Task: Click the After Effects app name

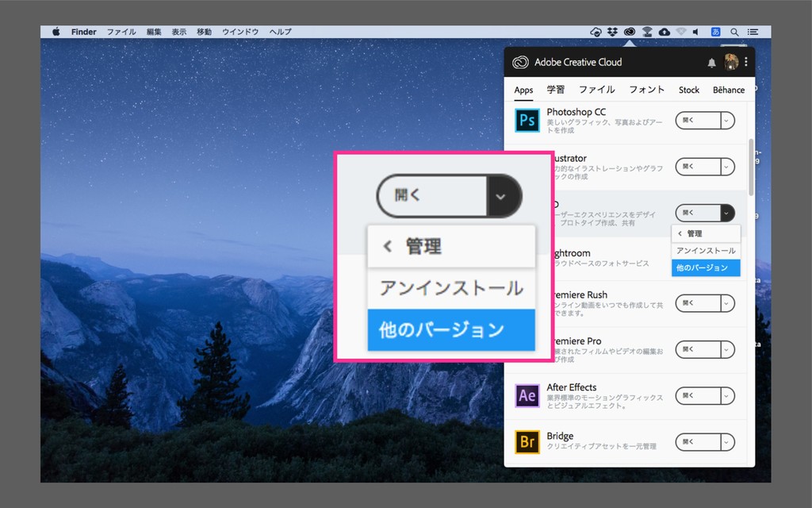Action: coord(571,387)
